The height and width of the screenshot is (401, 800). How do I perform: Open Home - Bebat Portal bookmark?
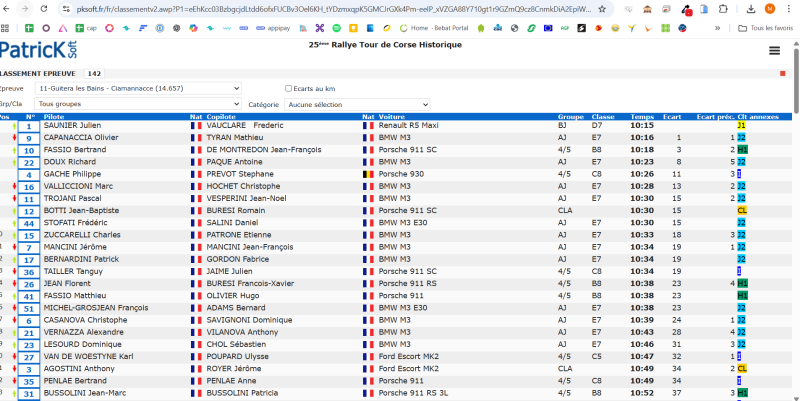tap(431, 28)
